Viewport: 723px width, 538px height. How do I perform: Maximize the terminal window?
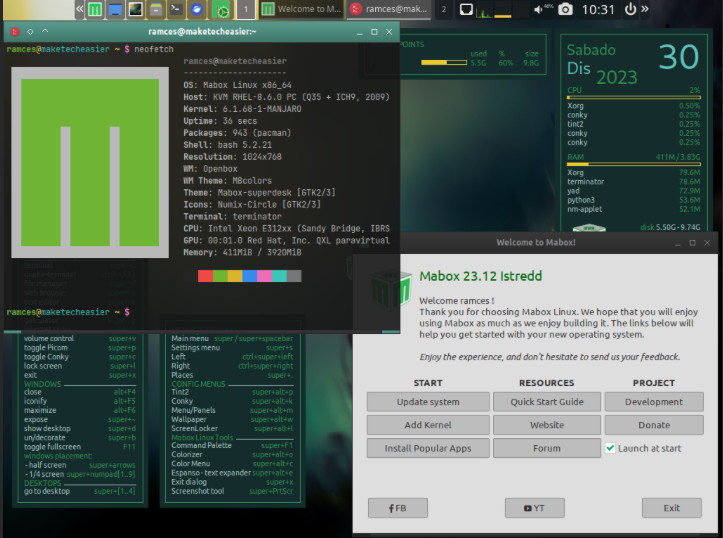[x=374, y=32]
